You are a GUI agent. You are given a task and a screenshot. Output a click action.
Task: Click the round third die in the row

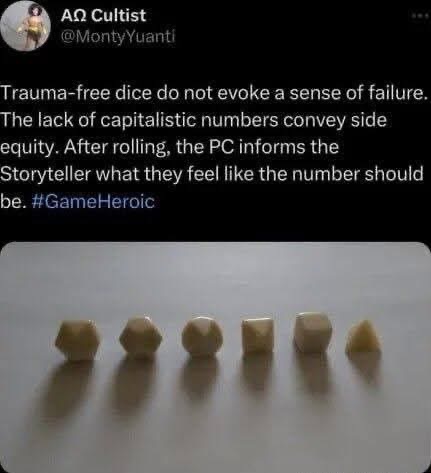202,337
